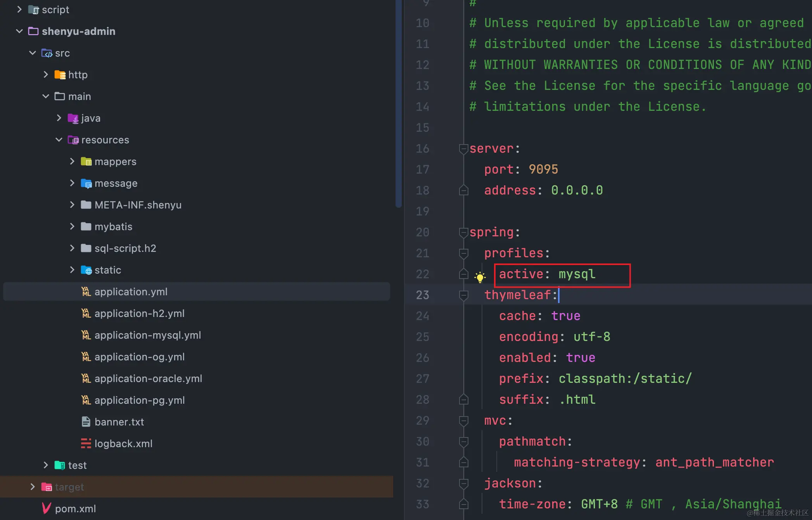Click the application-mysql.yml YAML file icon

tap(86, 335)
